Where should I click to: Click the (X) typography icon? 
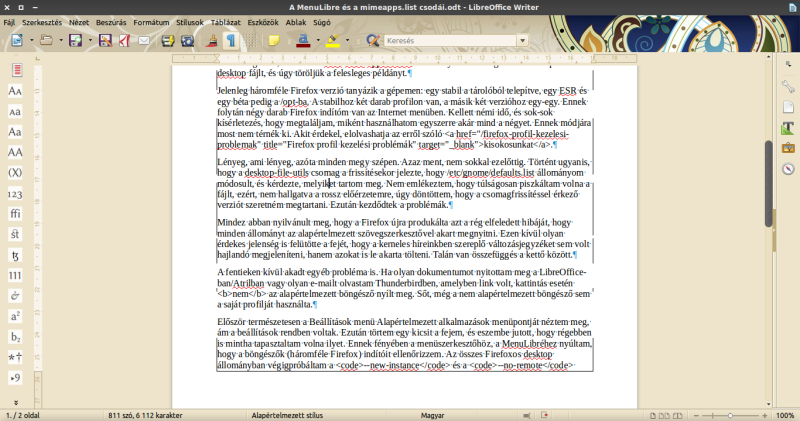point(15,172)
